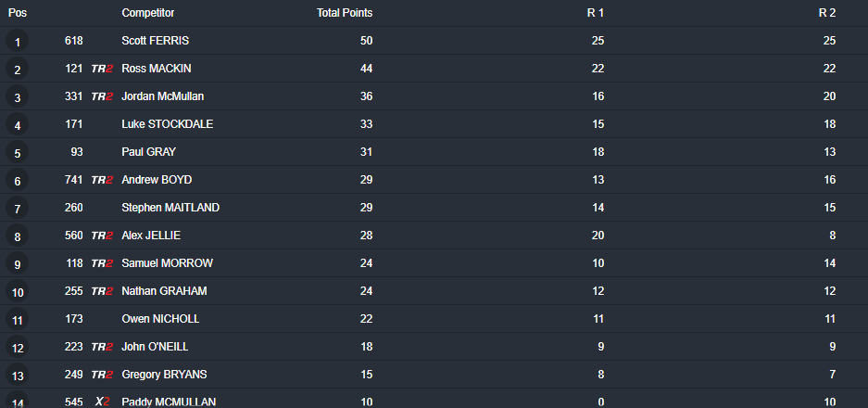Click Stephen MAITLAND's name
This screenshot has width=868, height=408.
pos(170,208)
